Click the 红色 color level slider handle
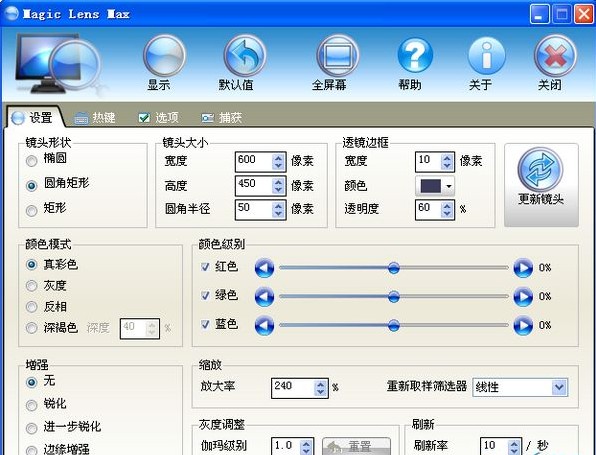The width and height of the screenshot is (596, 455). click(394, 268)
